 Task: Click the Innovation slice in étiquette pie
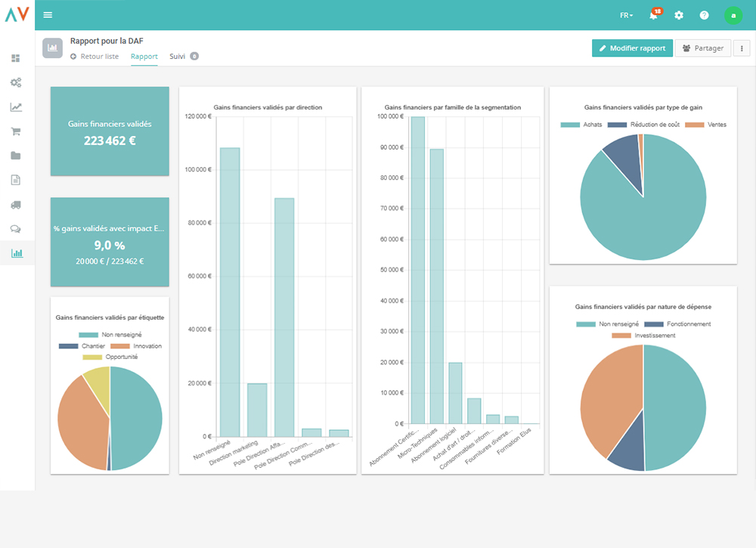[x=82, y=424]
